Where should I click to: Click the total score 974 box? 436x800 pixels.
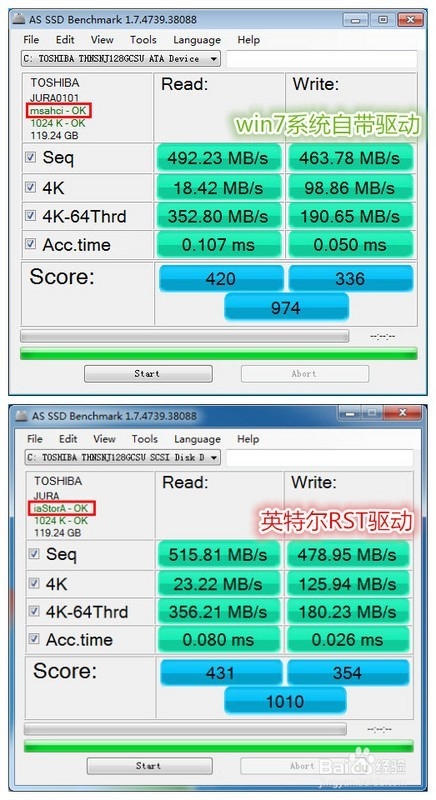286,308
